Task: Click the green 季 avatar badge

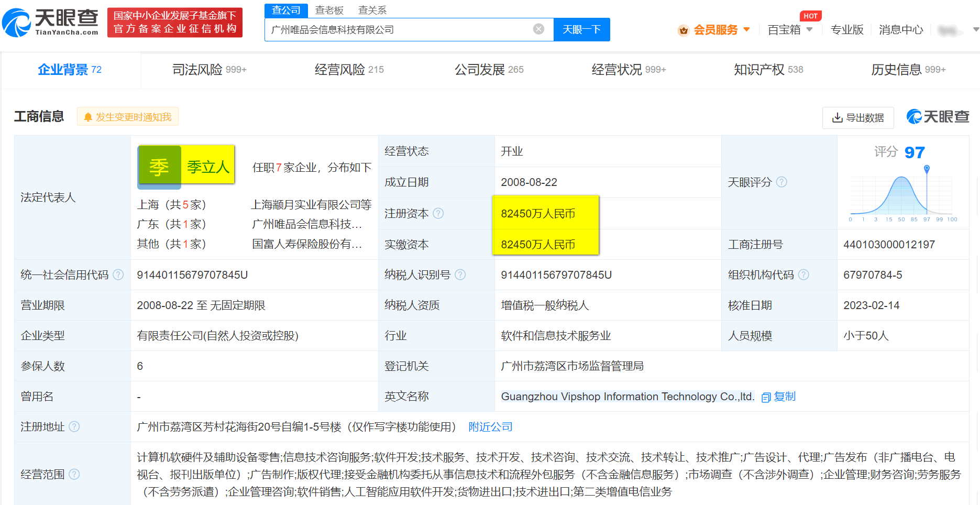Action: [x=159, y=167]
